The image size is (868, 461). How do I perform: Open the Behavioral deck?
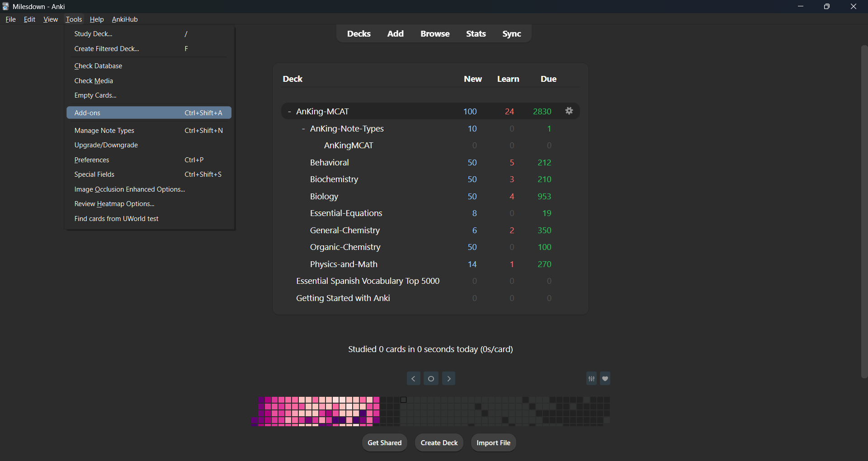(x=330, y=163)
